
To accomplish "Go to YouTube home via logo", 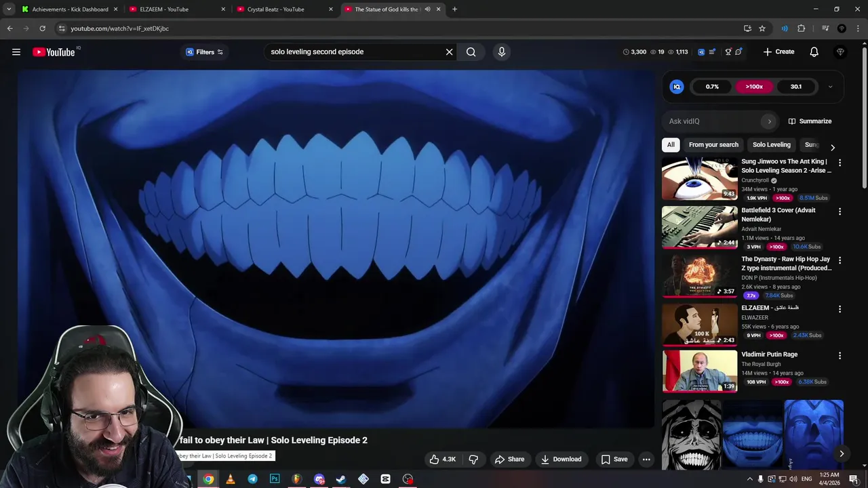I will 54,52.
